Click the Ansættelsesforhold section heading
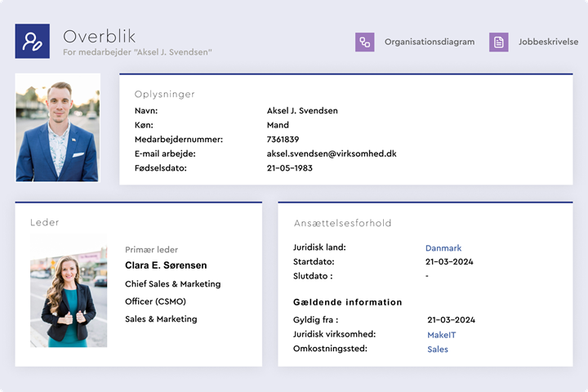Image resolution: width=588 pixels, height=392 pixels. [x=342, y=223]
